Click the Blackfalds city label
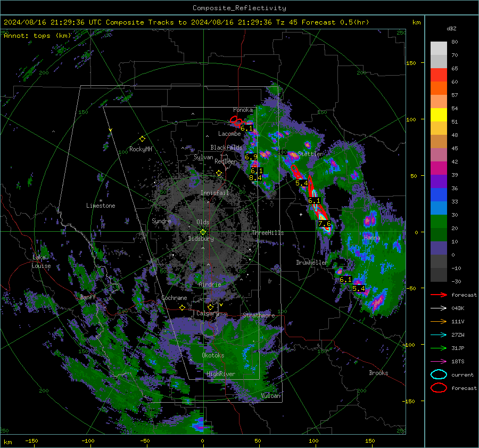479x448 pixels. (x=226, y=148)
